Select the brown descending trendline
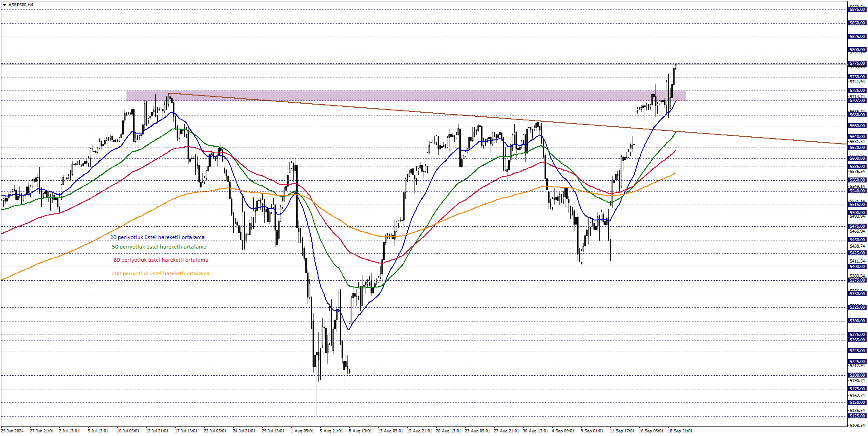The height and width of the screenshot is (436, 868). pos(507,119)
